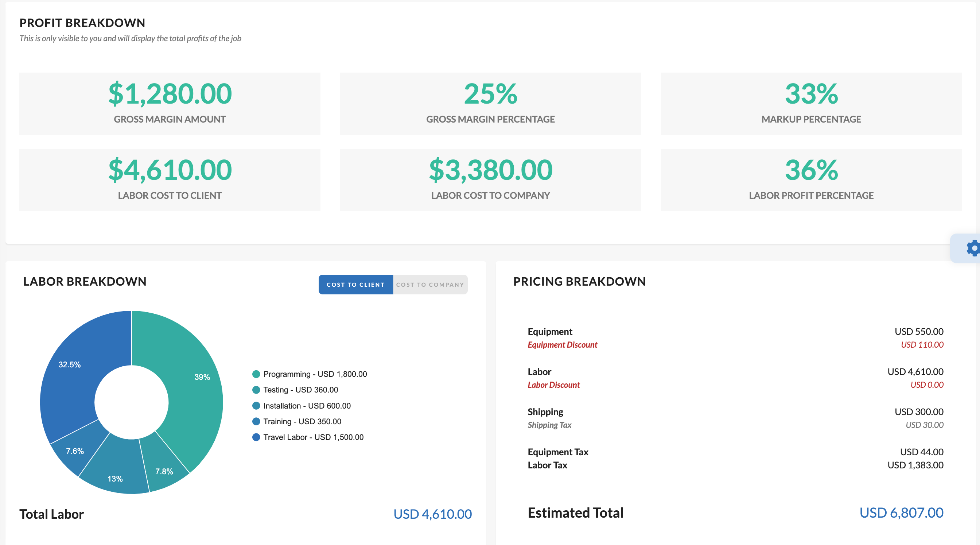Click the Total Labor USD 4,610.00 amount
Image resolution: width=980 pixels, height=545 pixels.
point(432,514)
